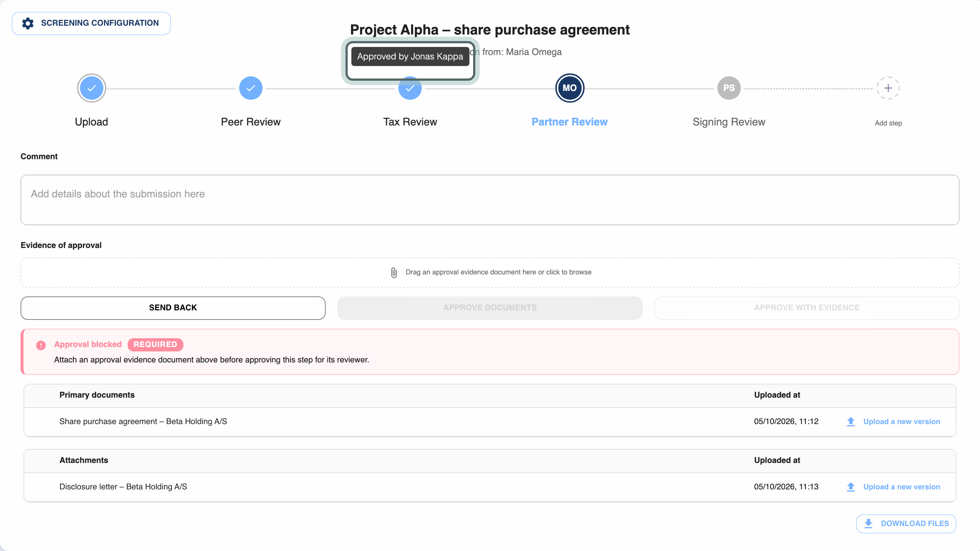Image resolution: width=980 pixels, height=551 pixels.
Task: Click the Download Files button
Action: point(906,523)
